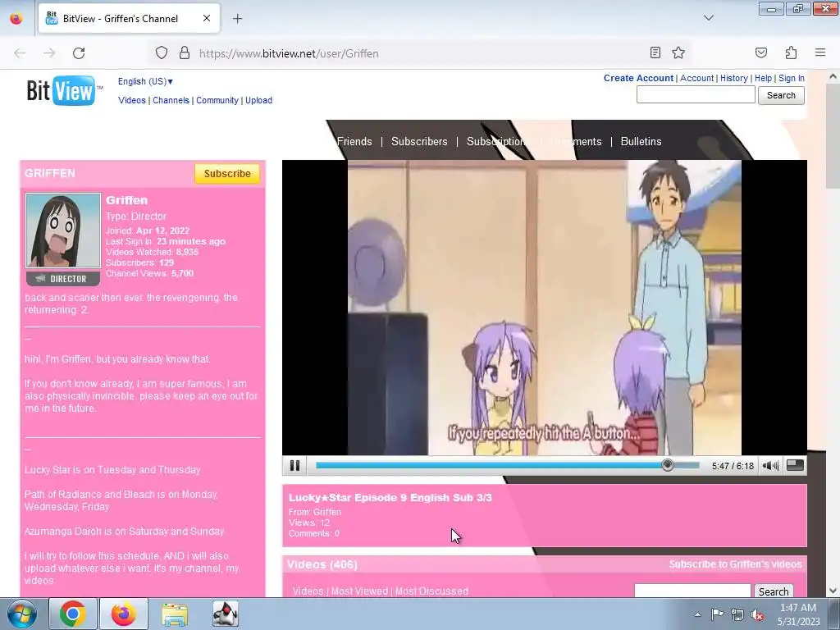The height and width of the screenshot is (630, 840).
Task: Toggle reader view icon in address bar
Action: tap(655, 52)
